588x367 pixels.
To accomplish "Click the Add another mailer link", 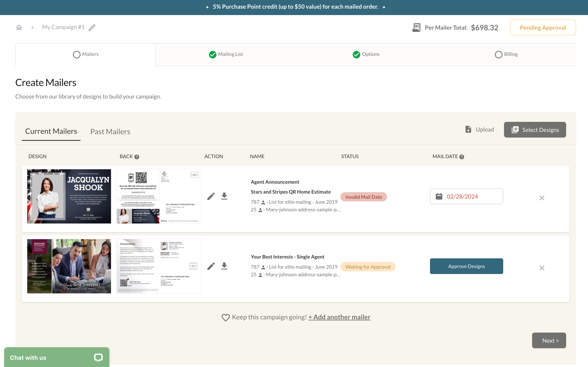I will click(x=339, y=317).
